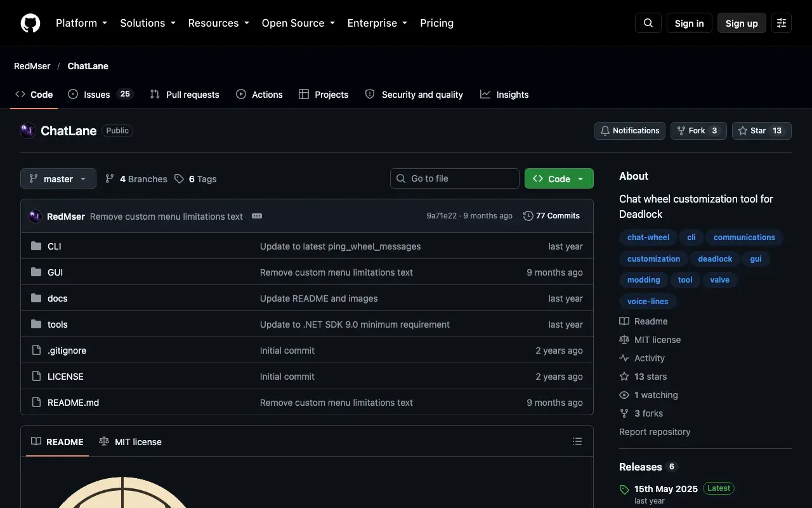Expand the Solutions menu
The image size is (812, 508).
(x=148, y=23)
